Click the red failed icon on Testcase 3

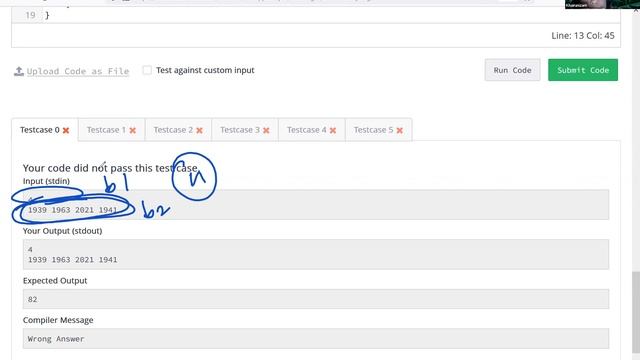pos(266,130)
